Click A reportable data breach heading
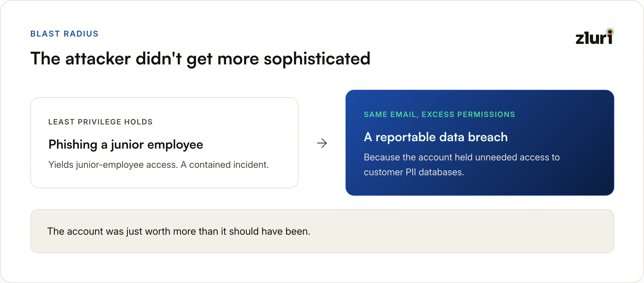The height and width of the screenshot is (283, 644). click(x=436, y=137)
